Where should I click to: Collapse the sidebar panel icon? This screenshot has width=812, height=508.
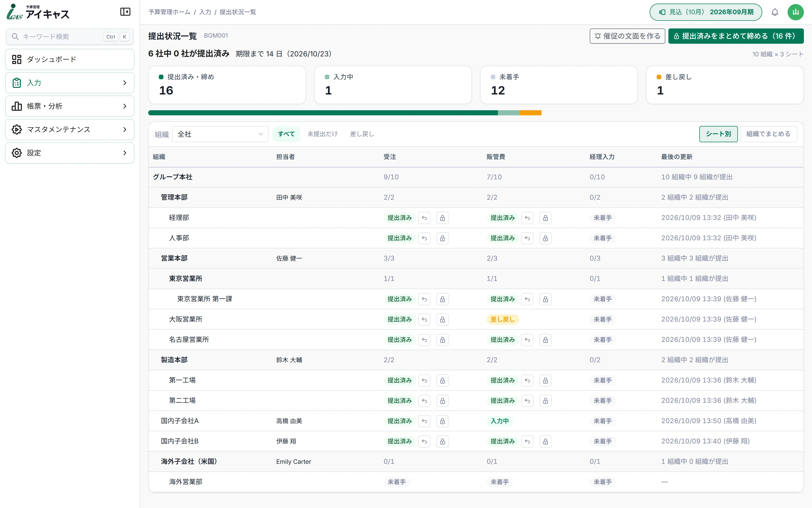tap(125, 12)
